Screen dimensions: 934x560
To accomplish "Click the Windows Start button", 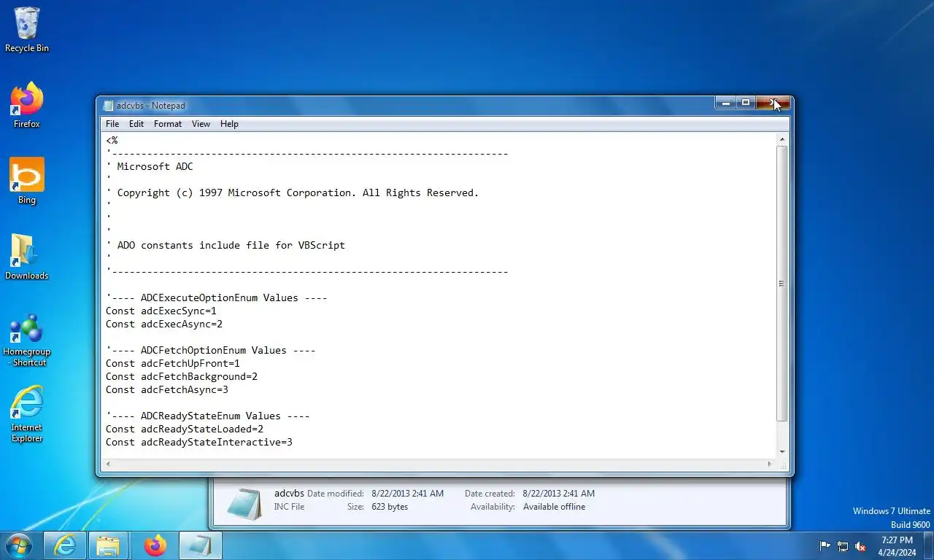I will [18, 545].
